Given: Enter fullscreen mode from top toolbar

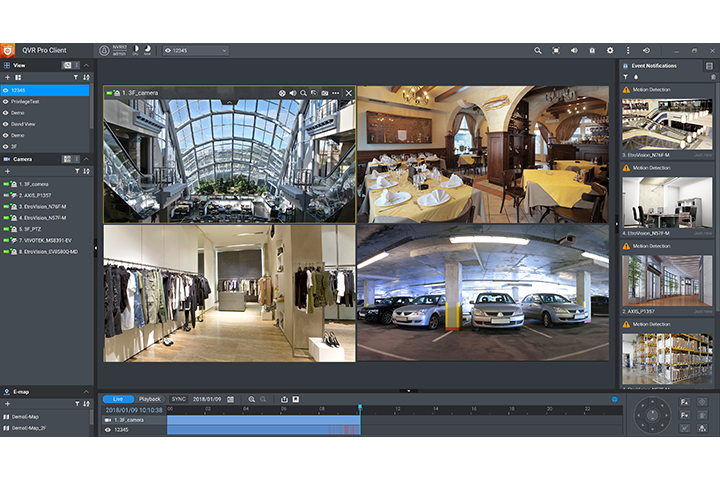Looking at the screenshot, I should coord(556,50).
